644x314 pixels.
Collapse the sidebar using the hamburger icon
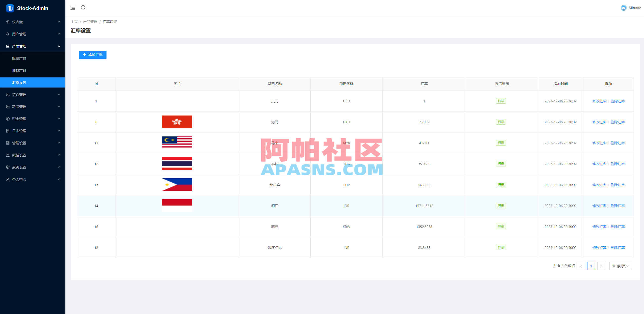[73, 8]
